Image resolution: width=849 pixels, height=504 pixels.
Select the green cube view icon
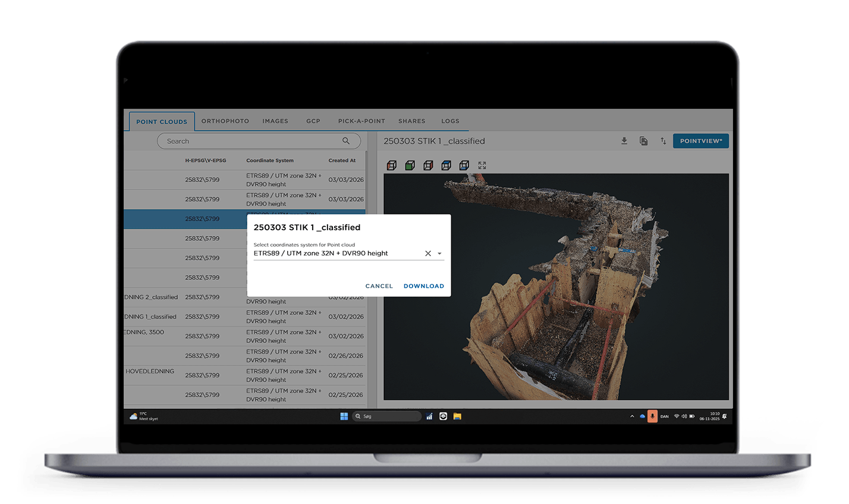pyautogui.click(x=410, y=165)
